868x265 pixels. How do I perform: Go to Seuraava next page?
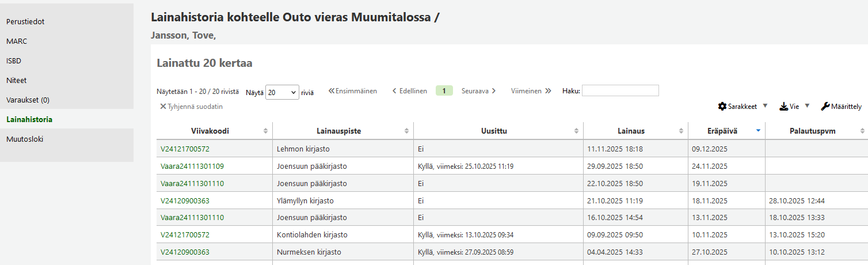[478, 91]
